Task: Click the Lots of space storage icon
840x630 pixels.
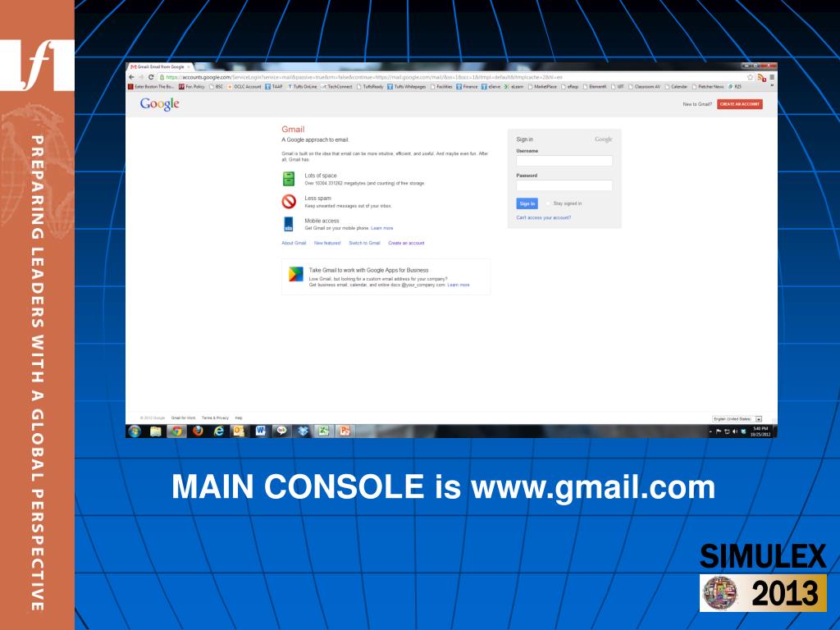Action: pos(289,179)
